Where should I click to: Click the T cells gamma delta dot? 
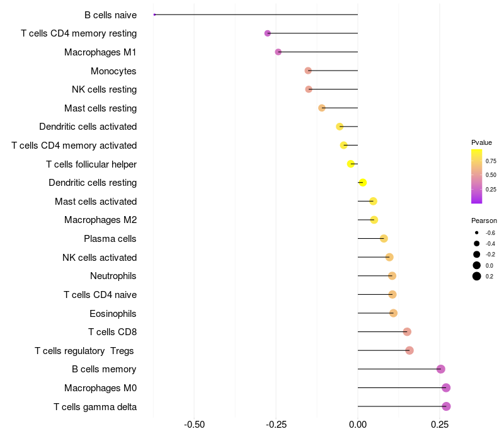pyautogui.click(x=446, y=406)
